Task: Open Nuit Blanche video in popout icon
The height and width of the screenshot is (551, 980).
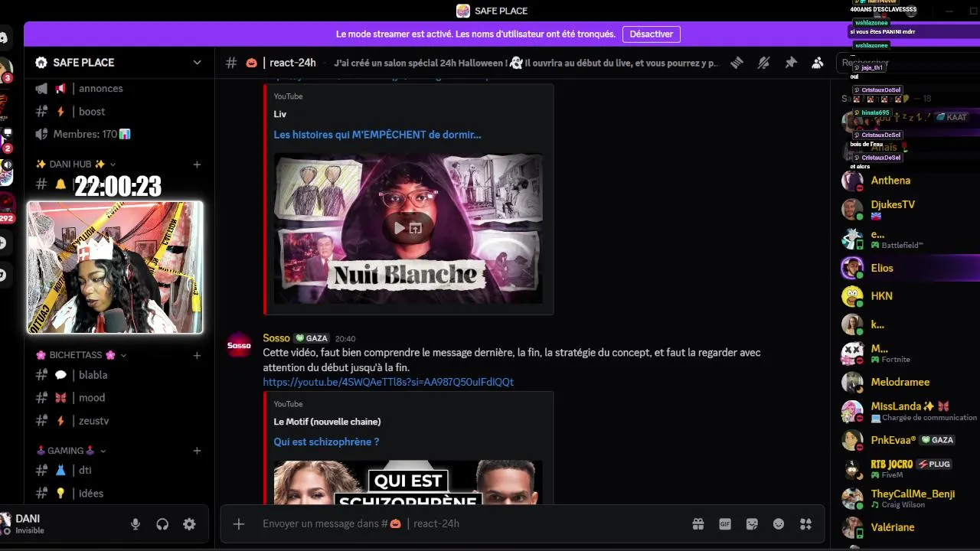Action: click(416, 228)
